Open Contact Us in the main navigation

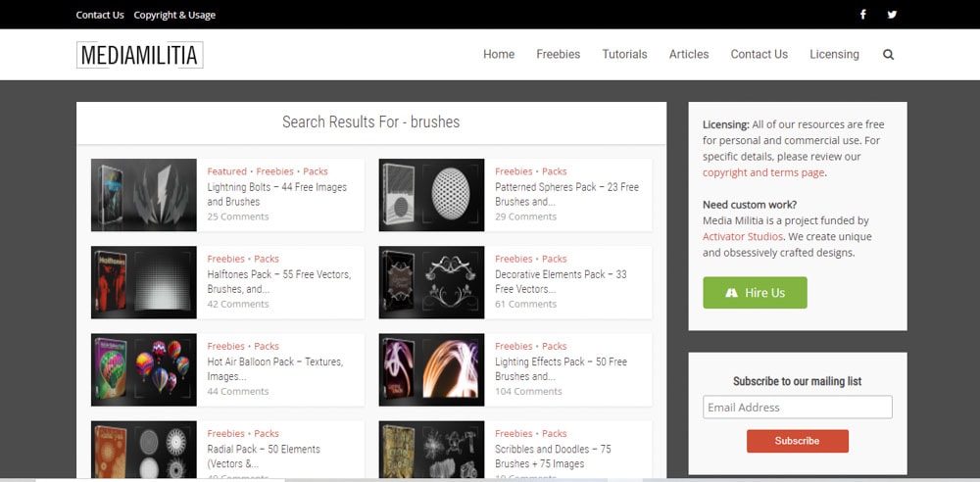click(759, 55)
